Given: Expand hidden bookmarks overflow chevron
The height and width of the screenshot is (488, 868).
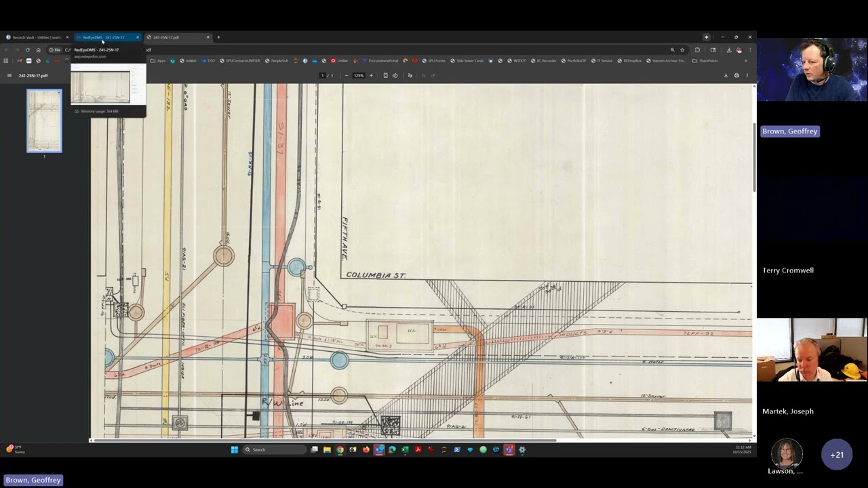Looking at the screenshot, I should pos(746,60).
